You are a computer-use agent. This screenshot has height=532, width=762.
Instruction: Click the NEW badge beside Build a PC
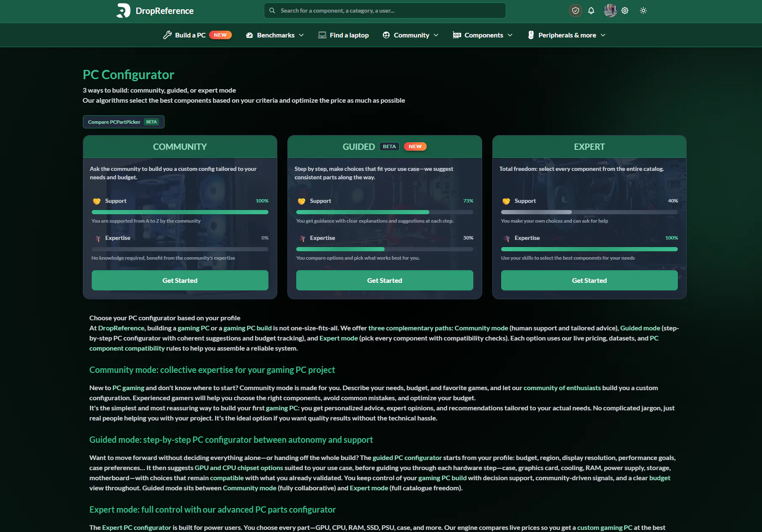pyautogui.click(x=220, y=35)
